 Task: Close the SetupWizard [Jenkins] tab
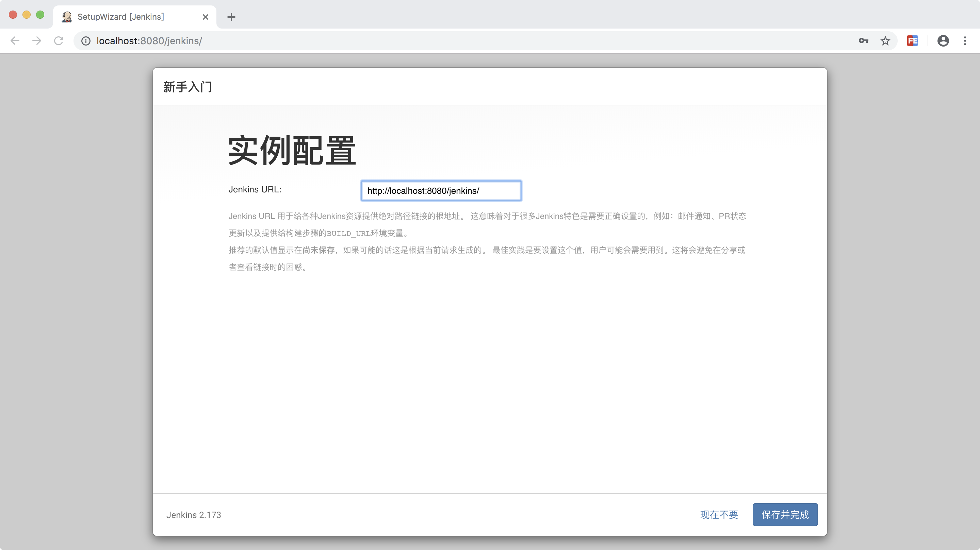206,17
